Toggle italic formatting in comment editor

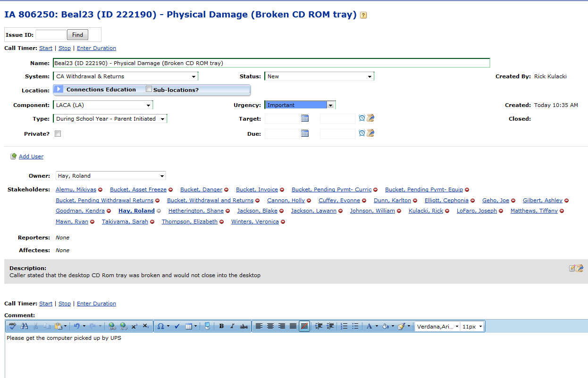click(x=232, y=326)
